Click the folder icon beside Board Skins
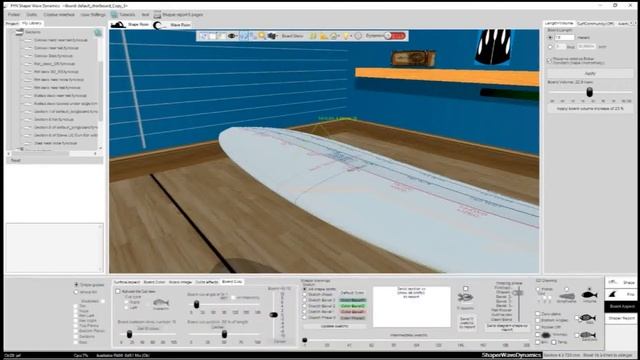Screen dimensions: 640x360 point(323,36)
